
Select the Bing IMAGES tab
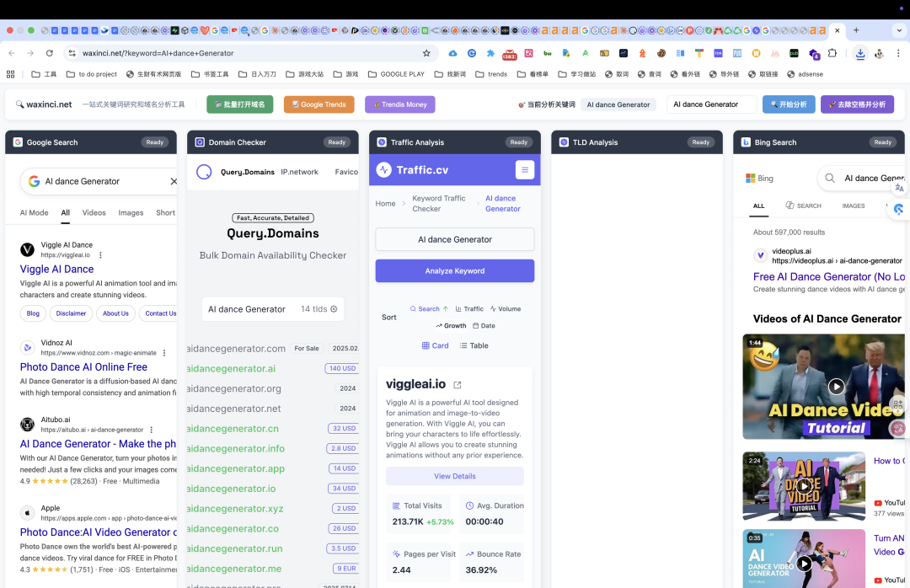[853, 206]
